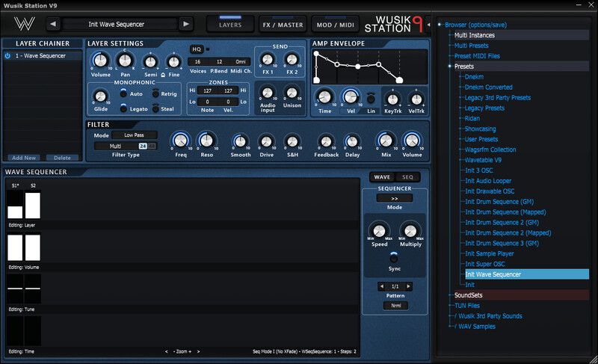The width and height of the screenshot is (598, 364).
Task: Click the envelope Time knob
Action: (x=324, y=97)
